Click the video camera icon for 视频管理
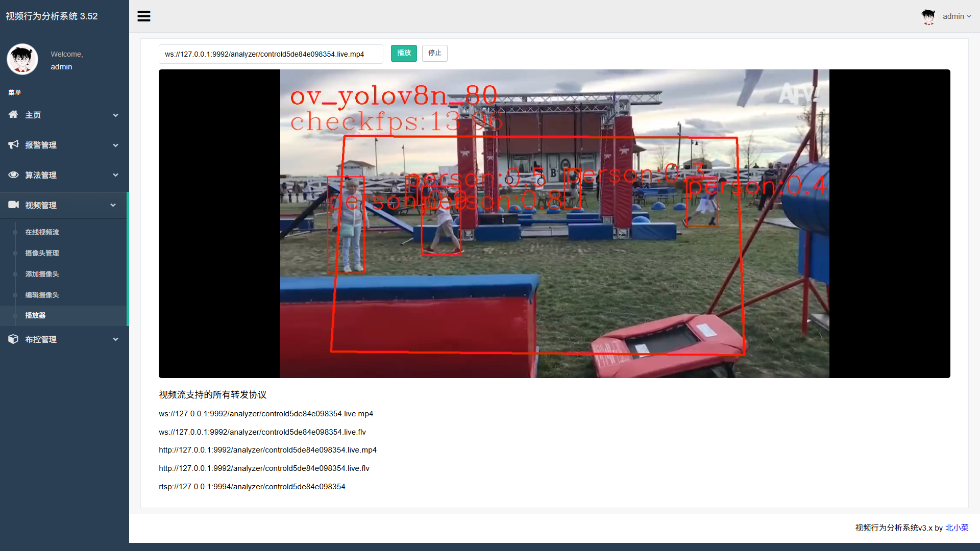980x551 pixels. click(x=13, y=205)
